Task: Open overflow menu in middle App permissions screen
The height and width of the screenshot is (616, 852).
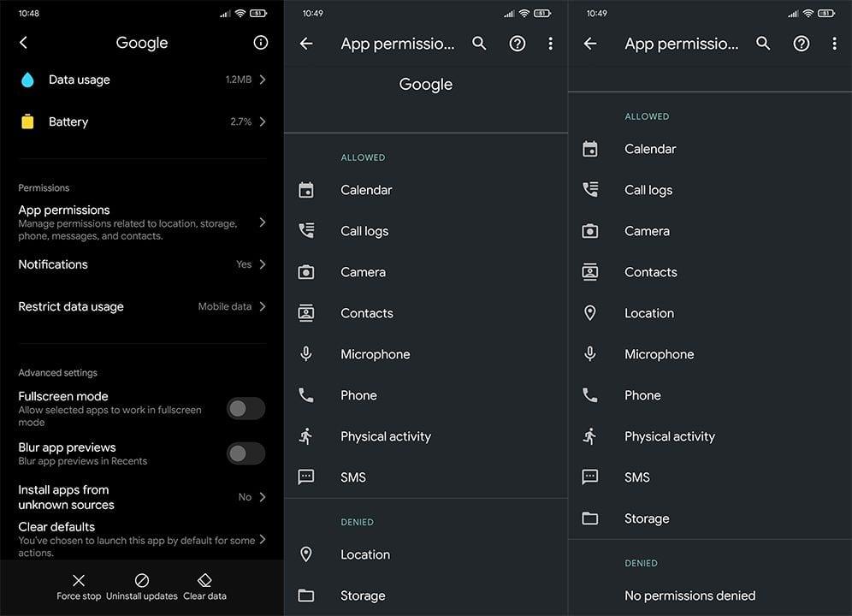Action: tap(550, 44)
